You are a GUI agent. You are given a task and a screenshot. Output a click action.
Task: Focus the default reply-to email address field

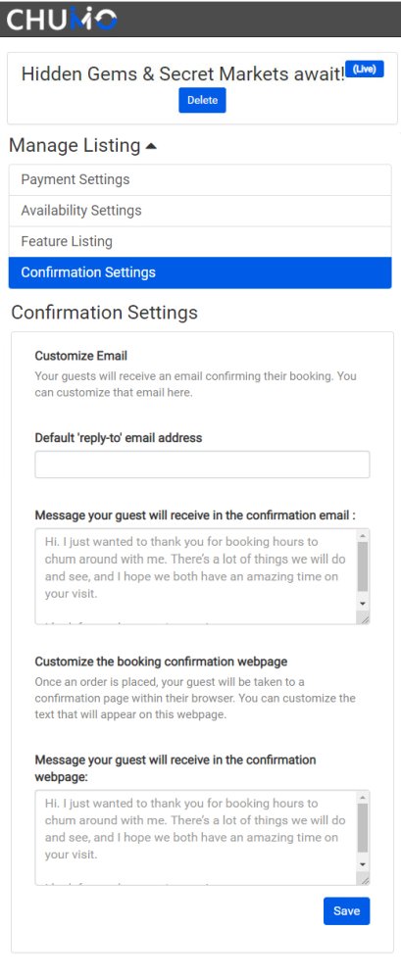[x=202, y=465]
